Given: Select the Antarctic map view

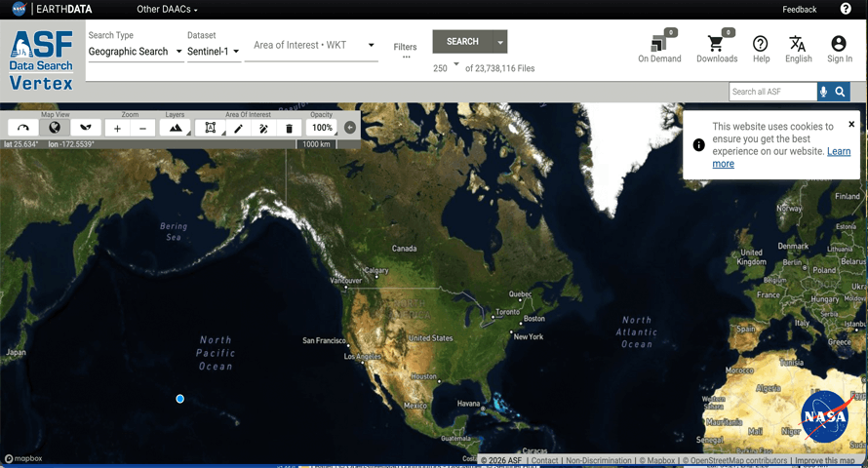Looking at the screenshot, I should coord(85,128).
